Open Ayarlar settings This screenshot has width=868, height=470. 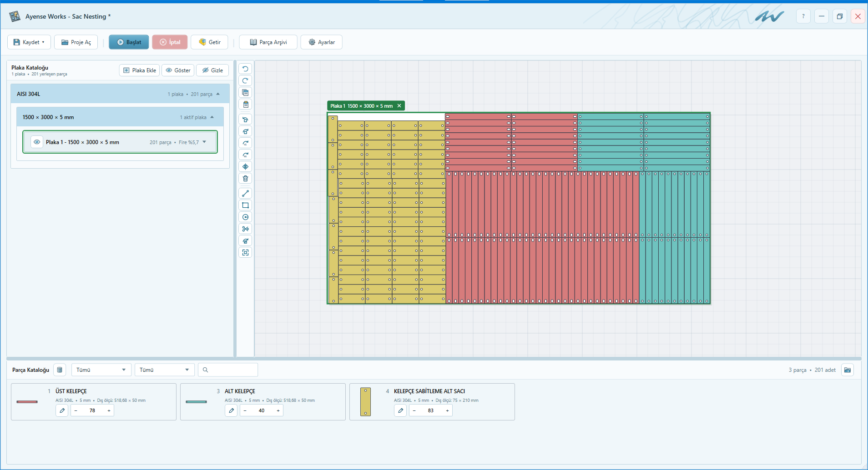(x=321, y=42)
